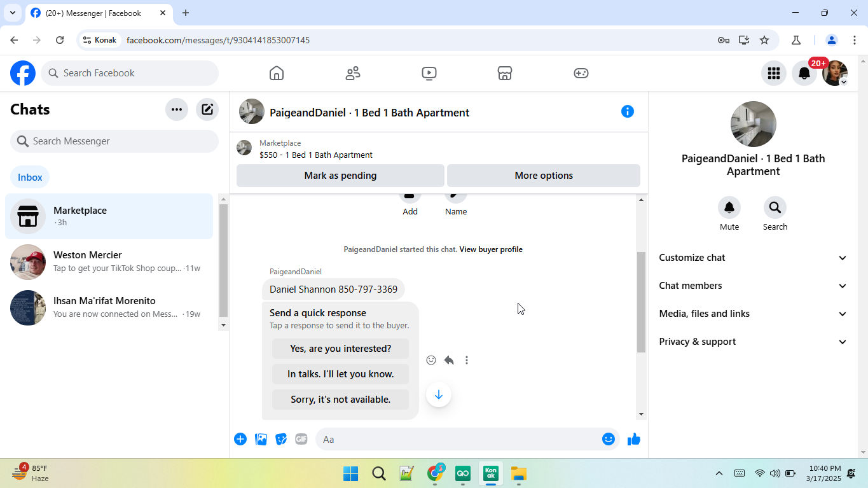Open View buyer profile link
The image size is (868, 488).
point(491,249)
